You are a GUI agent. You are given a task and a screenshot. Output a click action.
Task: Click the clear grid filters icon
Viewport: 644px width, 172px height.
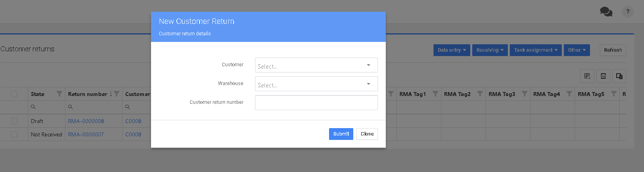tap(587, 76)
